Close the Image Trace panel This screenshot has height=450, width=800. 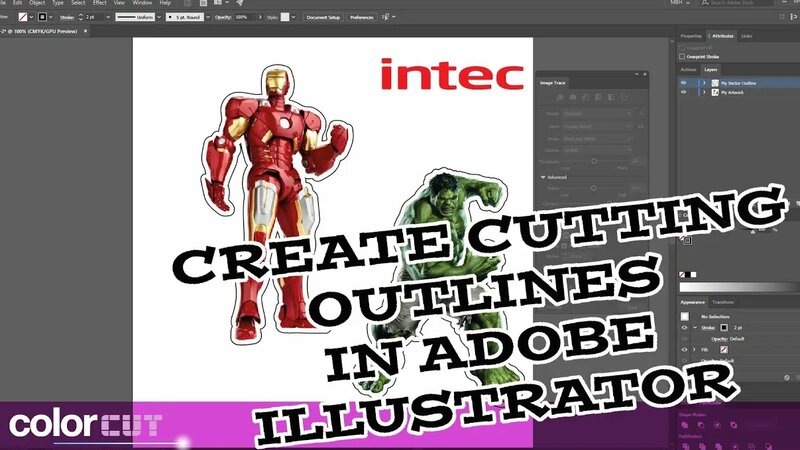click(644, 74)
